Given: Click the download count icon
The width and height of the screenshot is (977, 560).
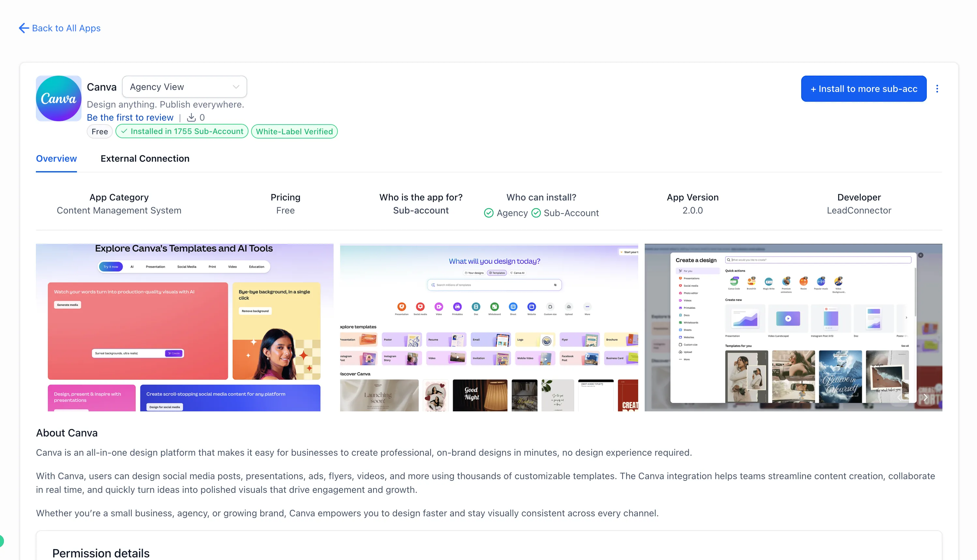Looking at the screenshot, I should [191, 117].
